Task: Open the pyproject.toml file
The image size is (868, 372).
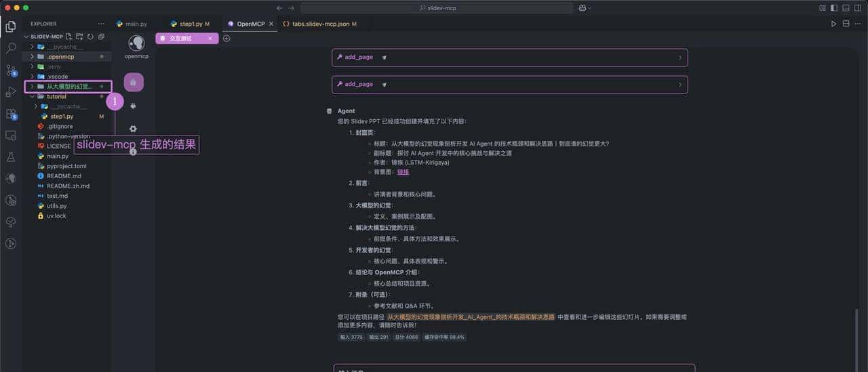Action: (66, 166)
